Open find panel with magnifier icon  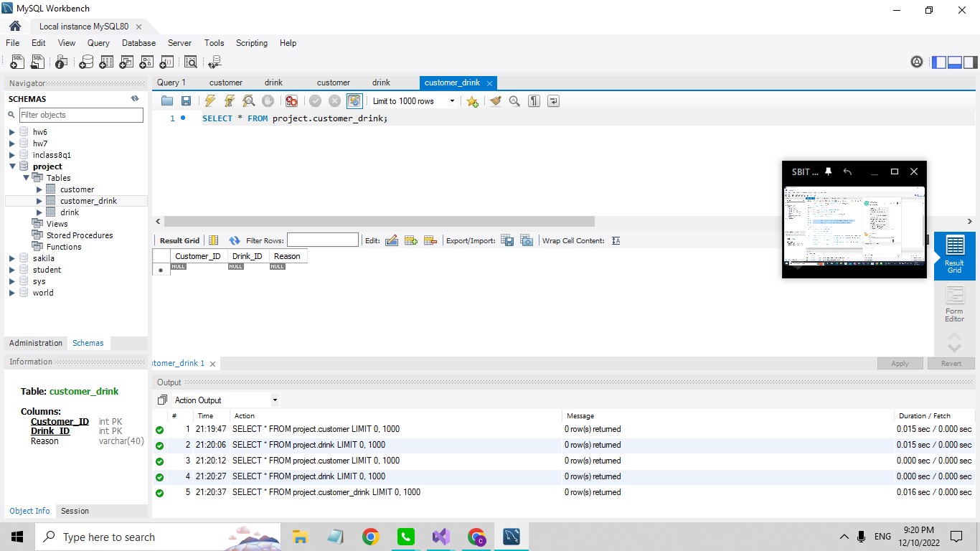pyautogui.click(x=514, y=101)
